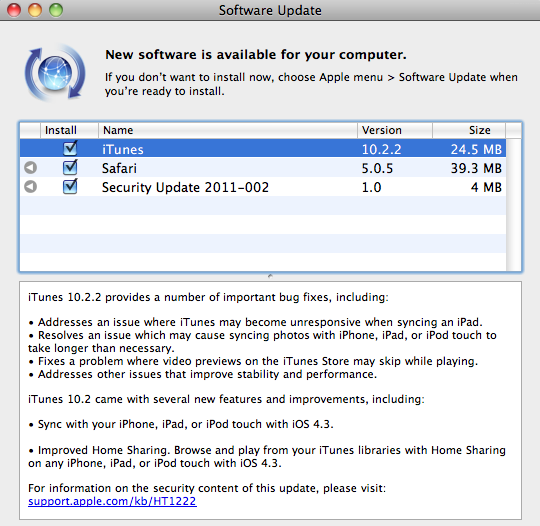Select the Safari update name
The image size is (540, 526).
coord(119,168)
